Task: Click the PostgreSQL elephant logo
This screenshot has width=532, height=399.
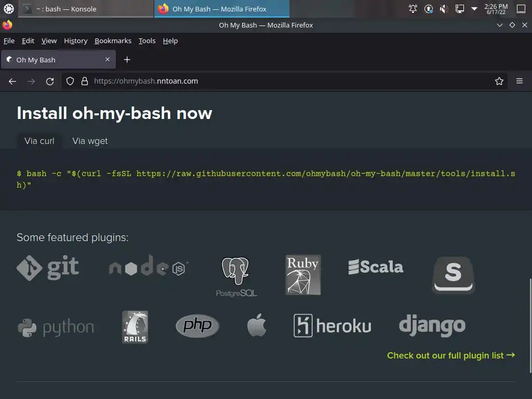Action: click(x=236, y=276)
